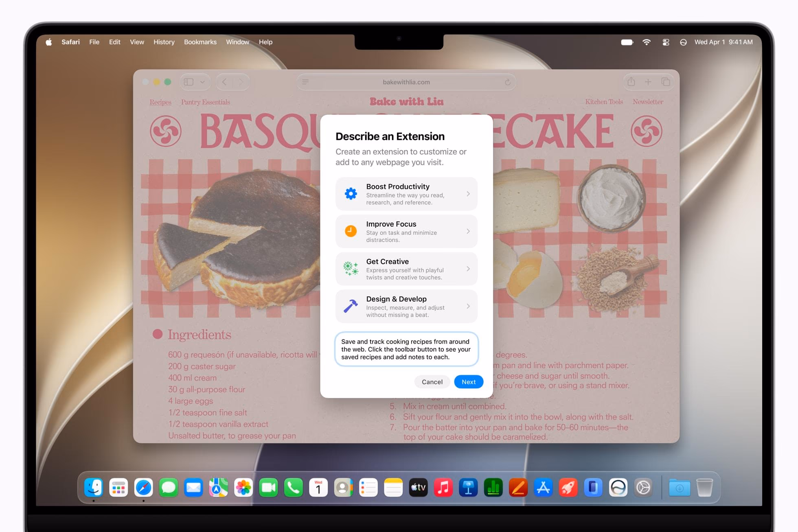Expand Boost Productivity with its chevron
The height and width of the screenshot is (532, 798).
coord(468,194)
